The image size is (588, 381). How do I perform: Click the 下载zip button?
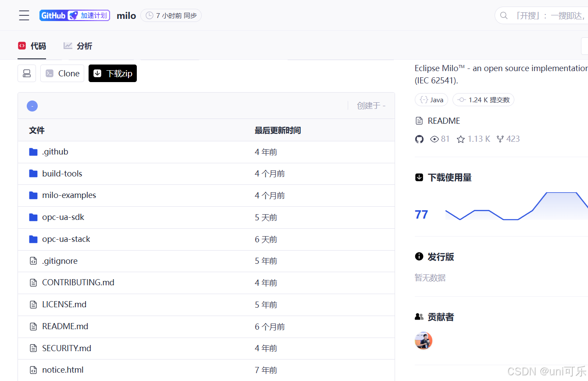(x=113, y=73)
